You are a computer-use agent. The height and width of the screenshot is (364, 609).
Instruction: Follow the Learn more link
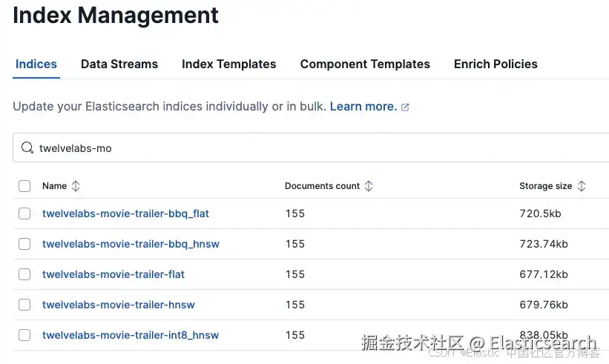tap(363, 106)
